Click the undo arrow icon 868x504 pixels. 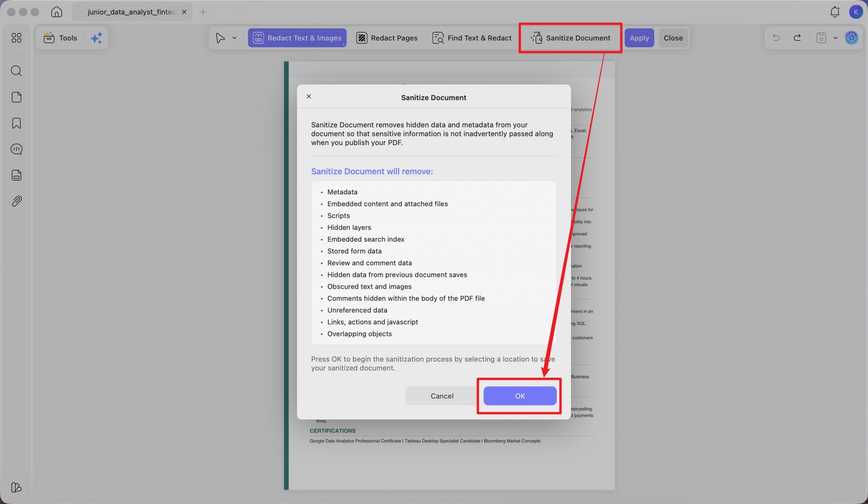pyautogui.click(x=776, y=38)
